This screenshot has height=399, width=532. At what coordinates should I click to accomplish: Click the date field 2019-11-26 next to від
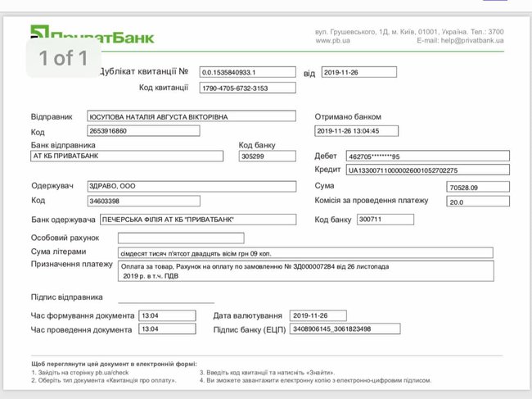[x=359, y=72]
